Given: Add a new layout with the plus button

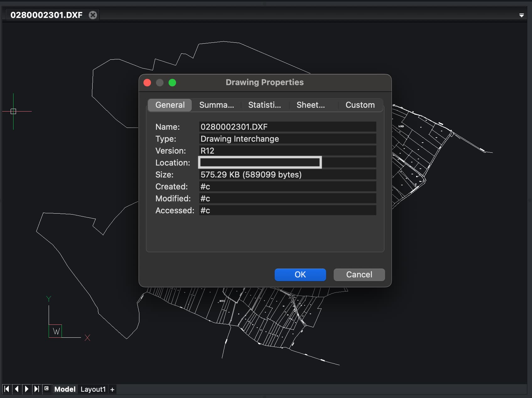Looking at the screenshot, I should click(112, 390).
